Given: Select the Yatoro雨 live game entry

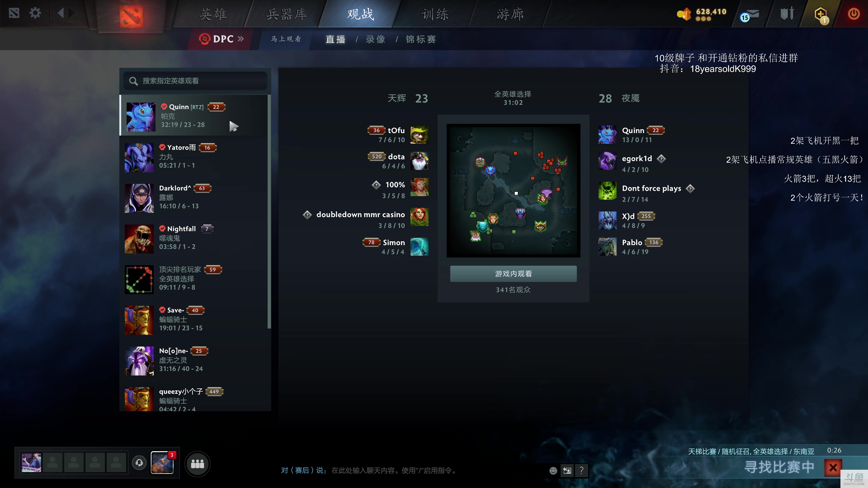Looking at the screenshot, I should pos(195,157).
